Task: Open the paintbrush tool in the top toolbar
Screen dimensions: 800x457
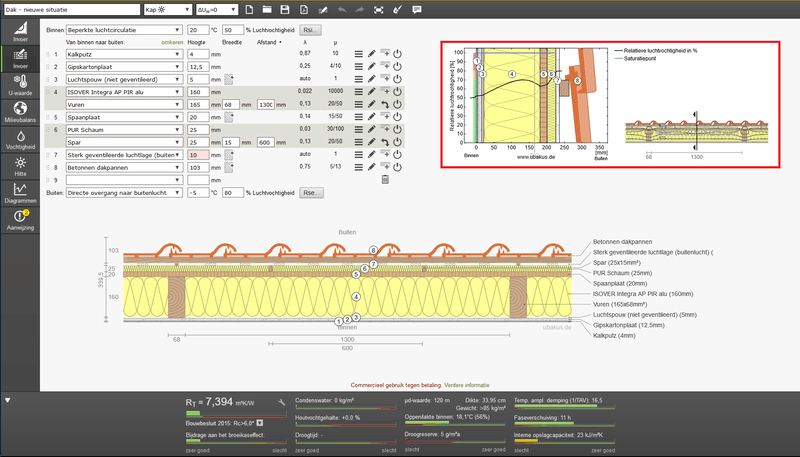Action: [x=397, y=10]
